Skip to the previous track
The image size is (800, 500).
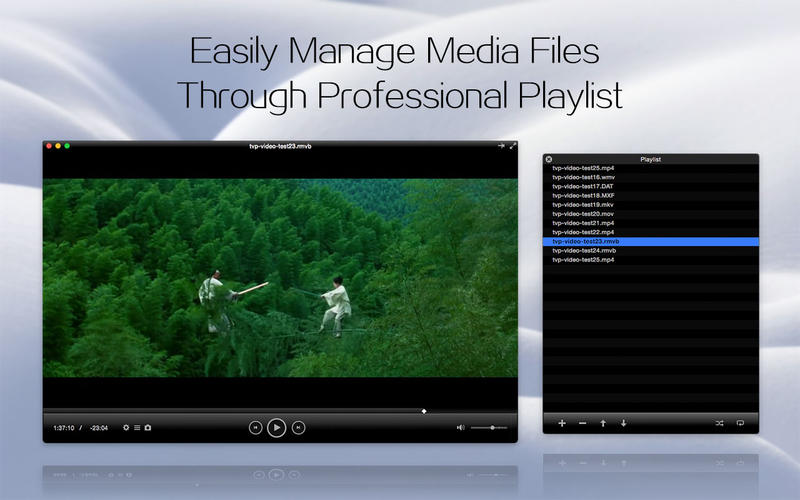(x=255, y=427)
